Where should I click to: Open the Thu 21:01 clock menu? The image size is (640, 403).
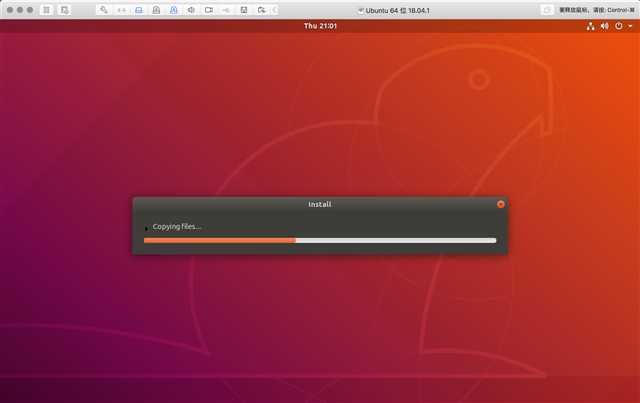(x=320, y=26)
